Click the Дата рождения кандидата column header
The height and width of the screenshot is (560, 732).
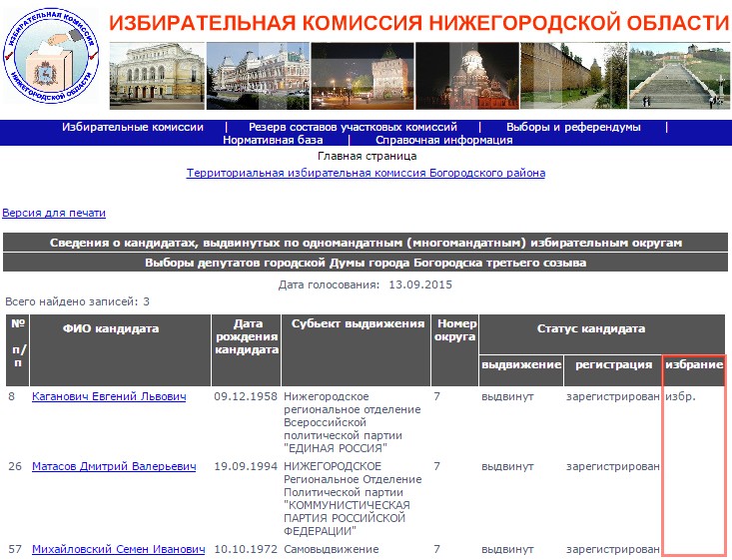pyautogui.click(x=247, y=336)
